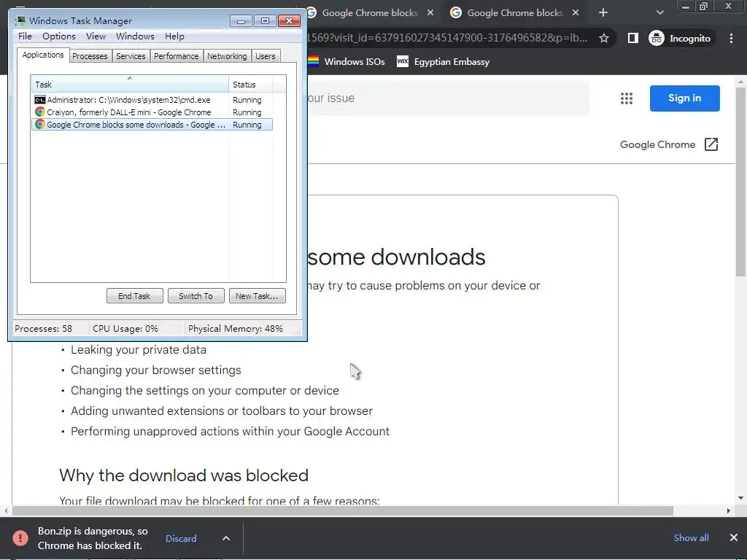Click the horizontal scrollbar thumb of the page
This screenshot has height=560, width=747.
coord(343,510)
